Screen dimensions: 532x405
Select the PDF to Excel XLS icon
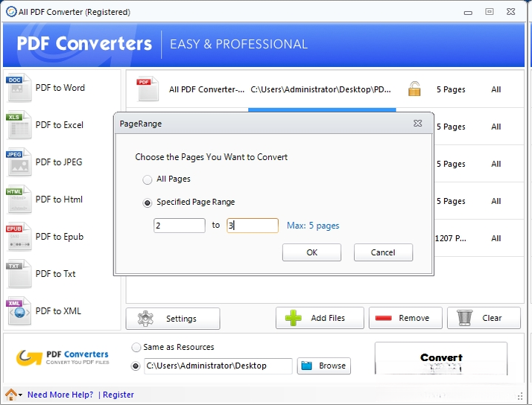tap(19, 125)
